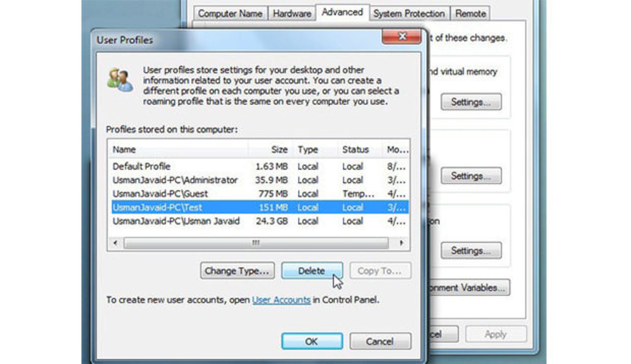Select the UsmanJavaid-PC\Administrator profile
This screenshot has width=631, height=364.
pyautogui.click(x=175, y=180)
